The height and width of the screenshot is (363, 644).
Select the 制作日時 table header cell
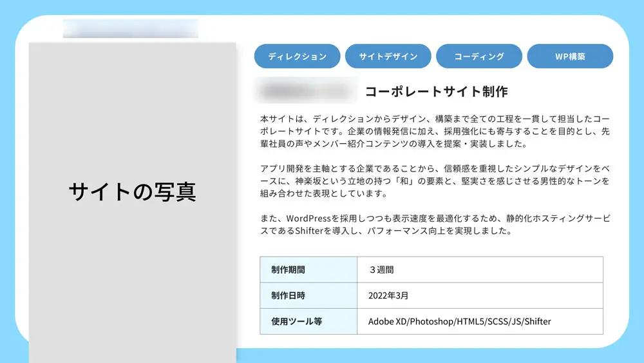pyautogui.click(x=308, y=295)
